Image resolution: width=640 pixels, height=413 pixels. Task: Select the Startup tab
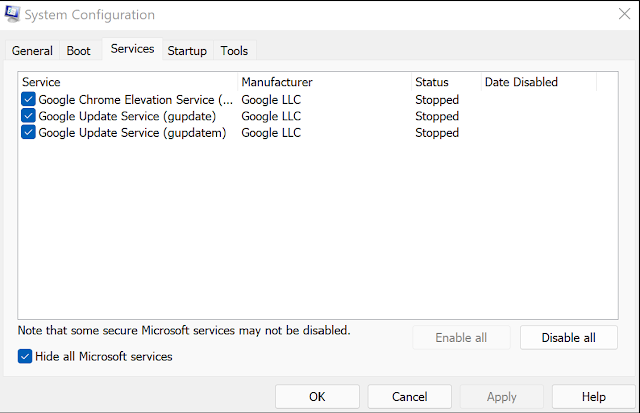click(x=187, y=51)
